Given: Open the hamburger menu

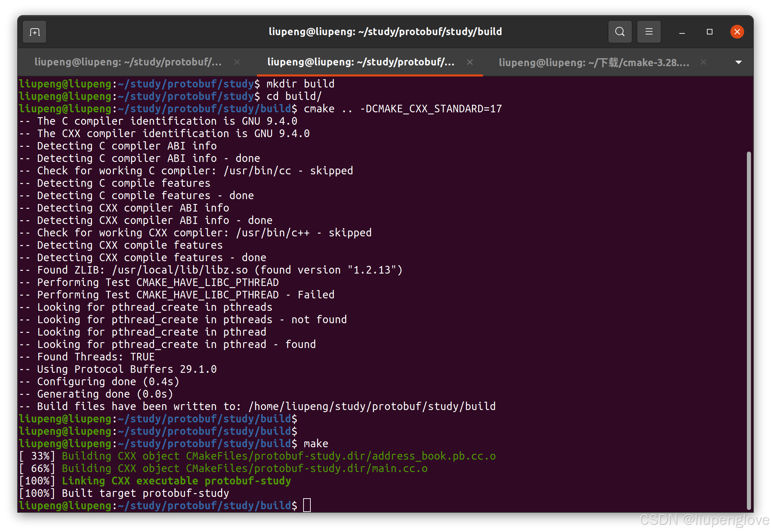Looking at the screenshot, I should coord(649,32).
